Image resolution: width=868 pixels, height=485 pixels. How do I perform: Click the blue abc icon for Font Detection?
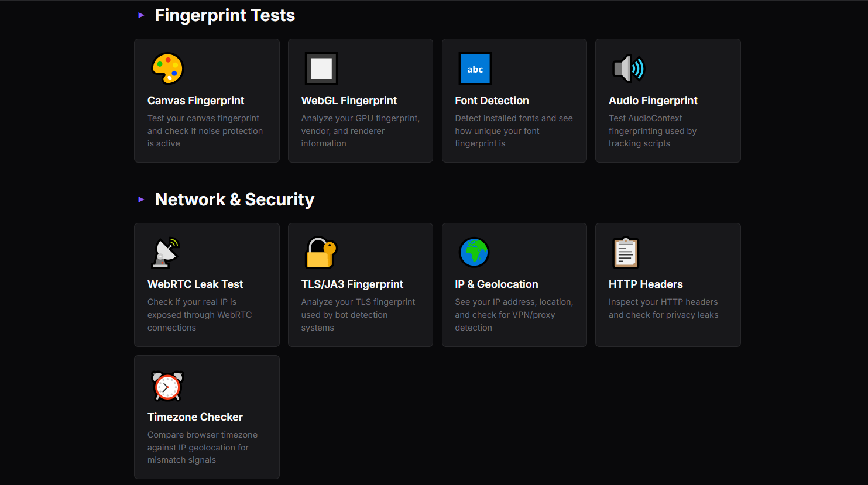point(475,68)
